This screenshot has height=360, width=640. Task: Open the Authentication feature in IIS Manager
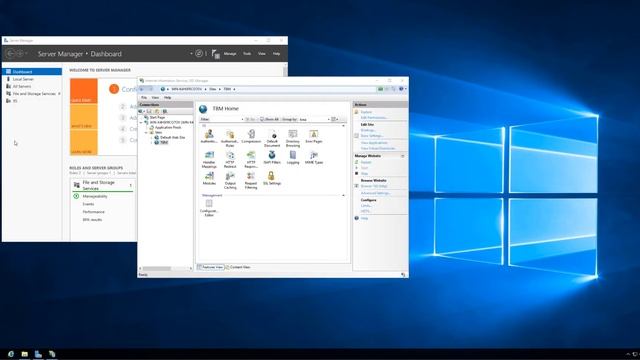[x=209, y=136]
